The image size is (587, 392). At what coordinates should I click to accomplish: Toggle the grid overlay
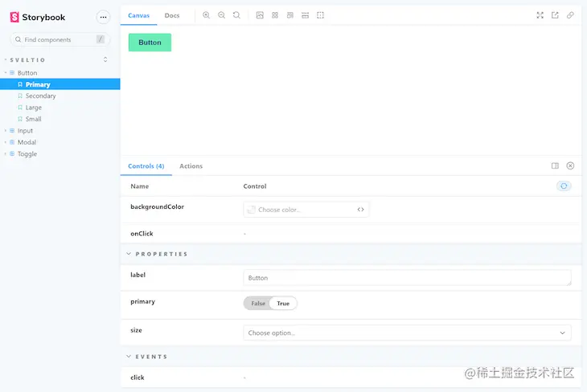pos(275,15)
